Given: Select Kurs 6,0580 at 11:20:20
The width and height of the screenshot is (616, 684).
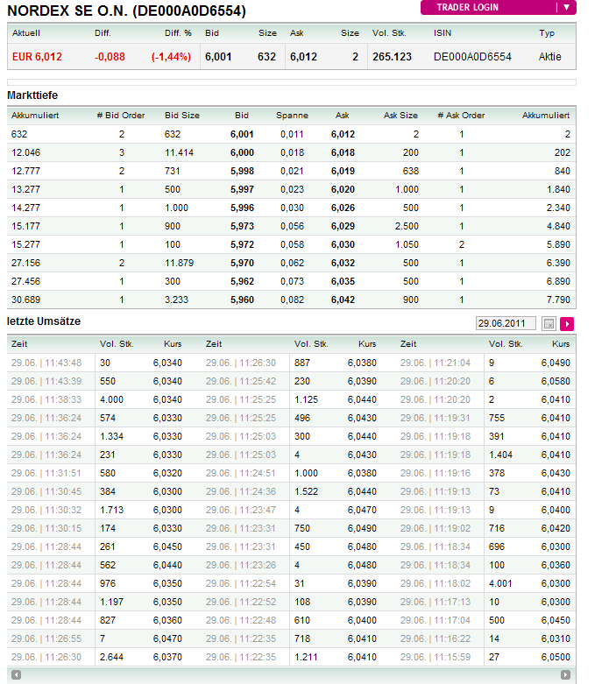Looking at the screenshot, I should 556,381.
